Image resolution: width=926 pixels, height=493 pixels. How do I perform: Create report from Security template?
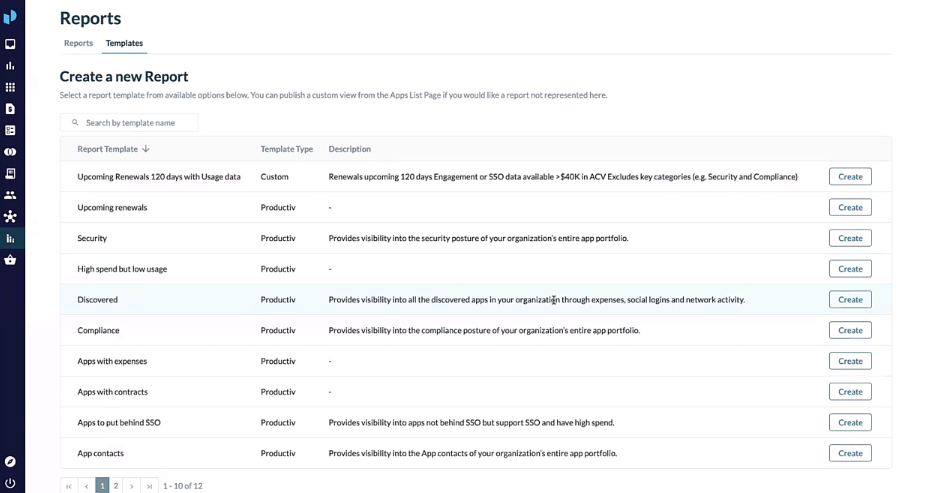[850, 238]
